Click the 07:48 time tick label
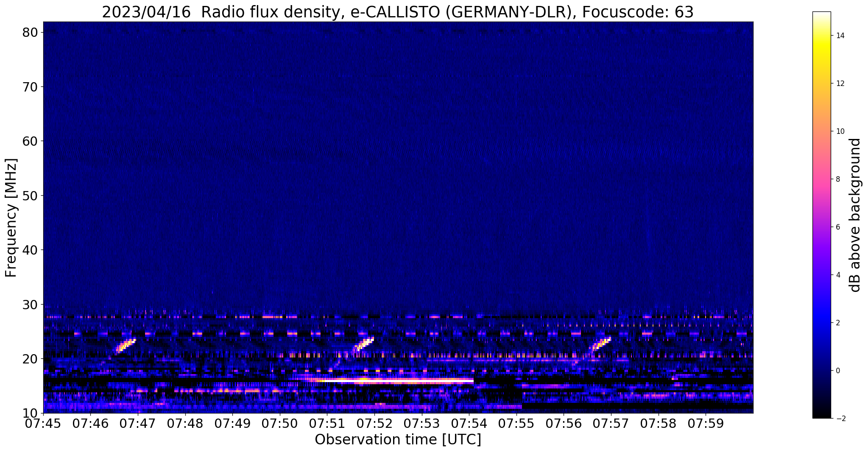The height and width of the screenshot is (452, 868). (x=185, y=423)
